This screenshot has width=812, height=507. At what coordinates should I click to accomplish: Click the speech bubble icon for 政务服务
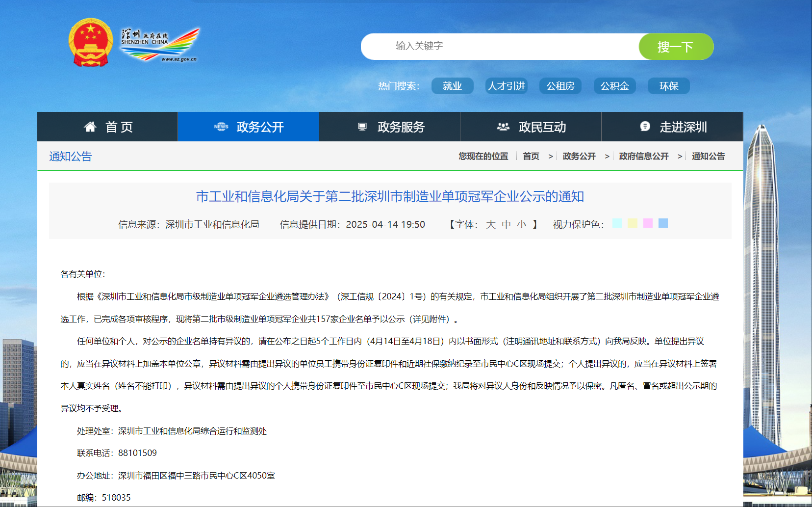pos(362,126)
